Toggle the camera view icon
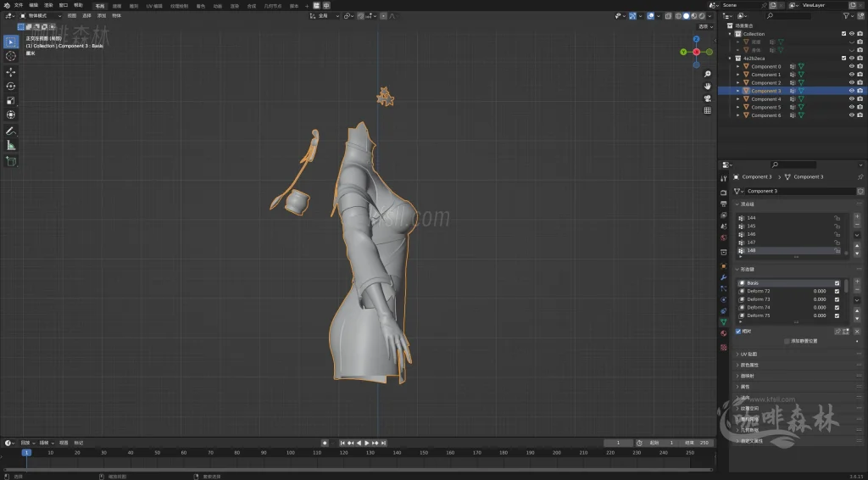 (708, 98)
